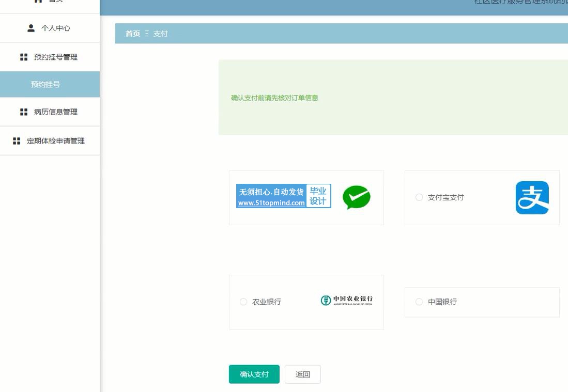This screenshot has width=568, height=392.
Task: Expand the 预约挂号管理 menu
Action: pyautogui.click(x=50, y=57)
